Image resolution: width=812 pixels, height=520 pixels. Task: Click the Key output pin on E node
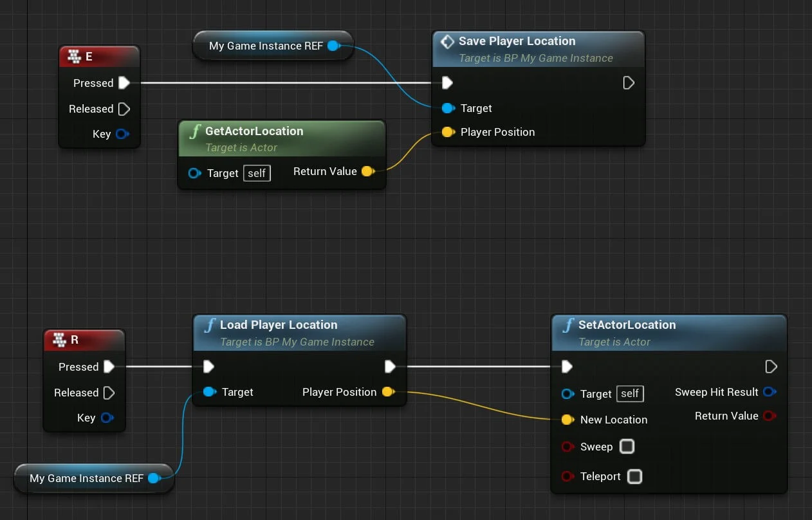[122, 134]
